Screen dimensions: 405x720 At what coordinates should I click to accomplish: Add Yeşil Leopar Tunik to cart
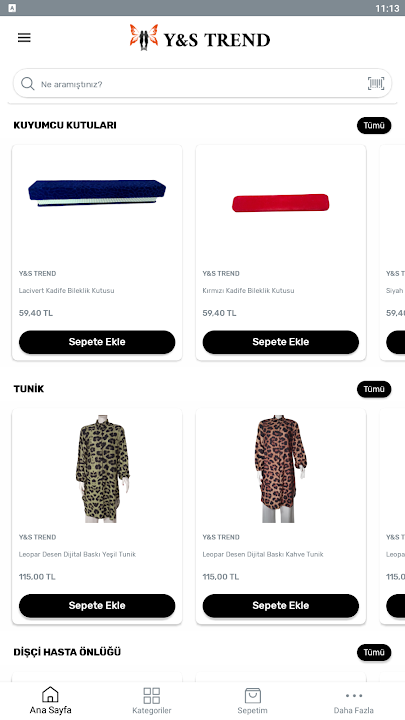click(x=97, y=606)
